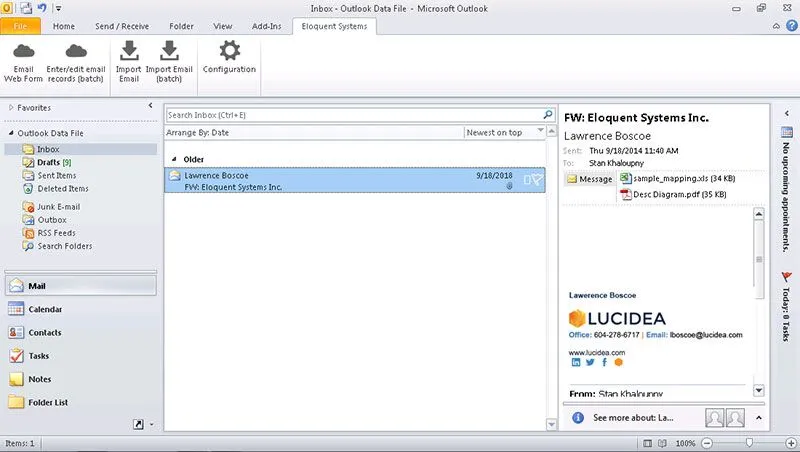The height and width of the screenshot is (452, 800).
Task: Click the second contact photo in people pane
Action: tap(735, 418)
